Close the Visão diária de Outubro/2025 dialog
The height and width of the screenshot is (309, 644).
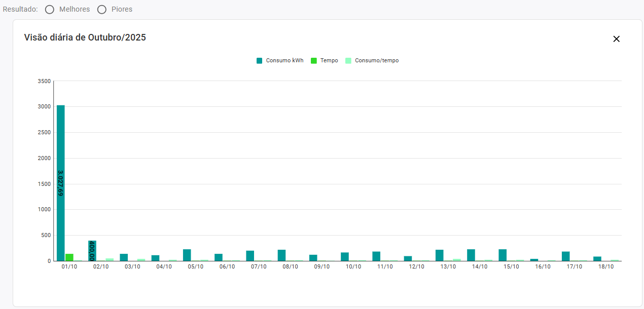tap(616, 39)
